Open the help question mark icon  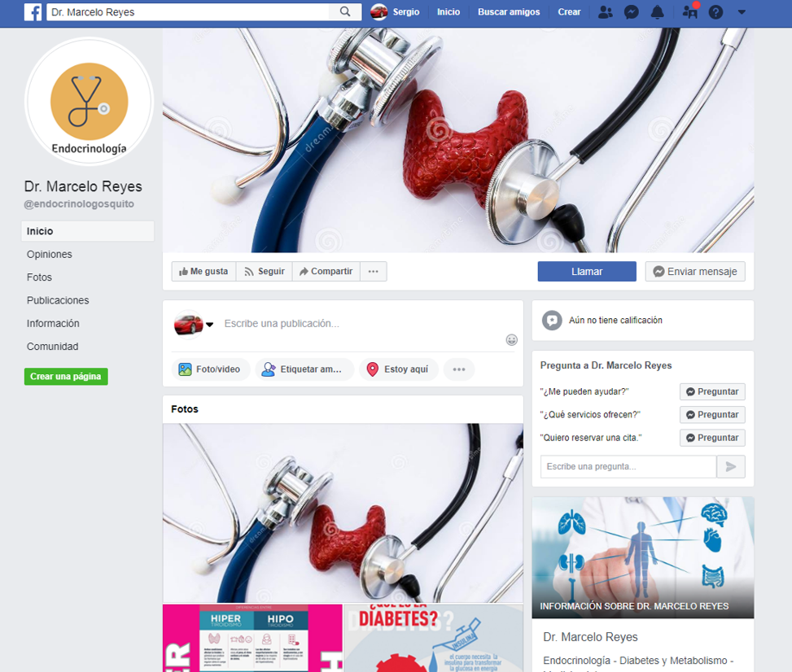pyautogui.click(x=715, y=12)
